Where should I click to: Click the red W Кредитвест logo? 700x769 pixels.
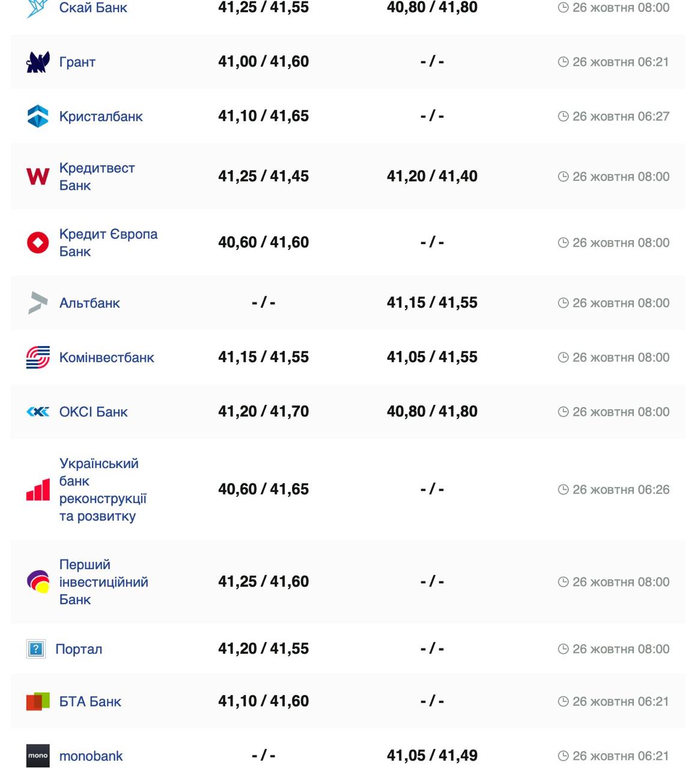coord(38,177)
